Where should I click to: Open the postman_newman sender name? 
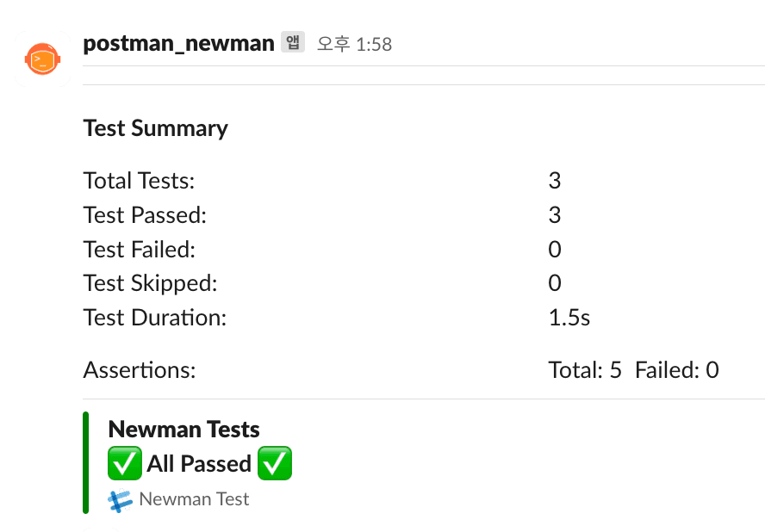(x=178, y=44)
